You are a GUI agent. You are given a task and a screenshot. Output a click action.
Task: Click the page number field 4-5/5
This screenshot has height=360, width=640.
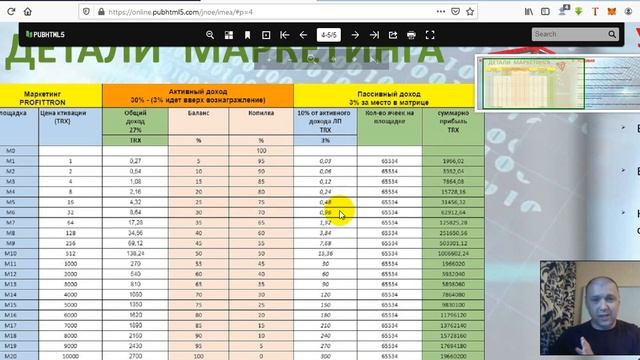click(x=329, y=35)
